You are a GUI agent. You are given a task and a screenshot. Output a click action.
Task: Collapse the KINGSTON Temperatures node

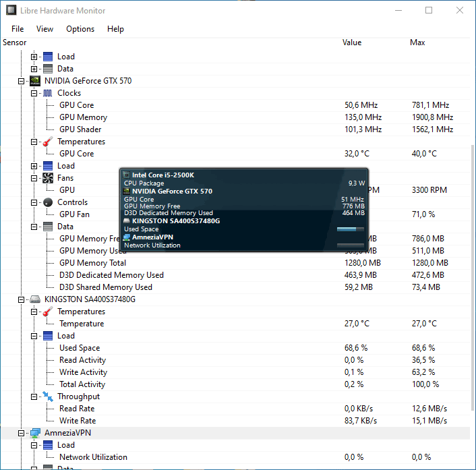34,312
